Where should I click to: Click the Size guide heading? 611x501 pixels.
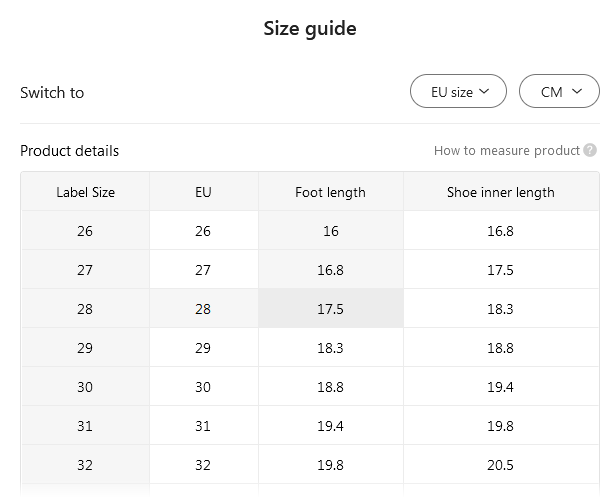coord(310,28)
